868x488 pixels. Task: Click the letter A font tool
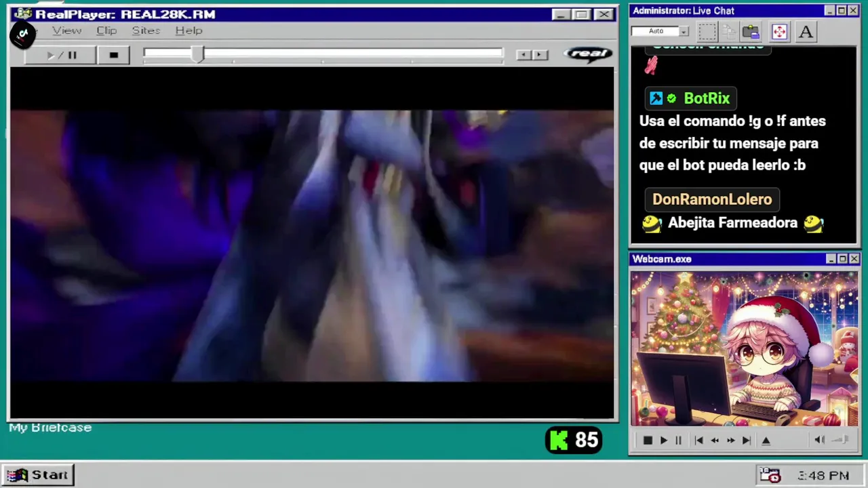[x=806, y=31]
